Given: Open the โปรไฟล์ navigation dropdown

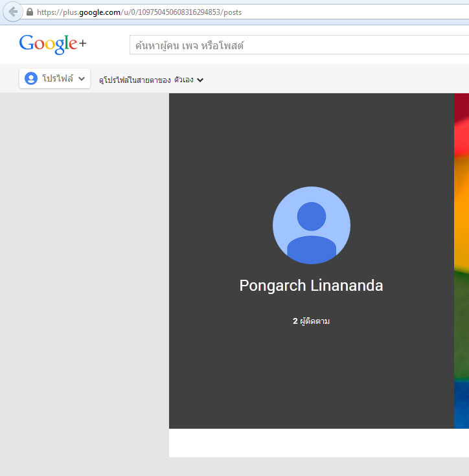Looking at the screenshot, I should (x=54, y=78).
